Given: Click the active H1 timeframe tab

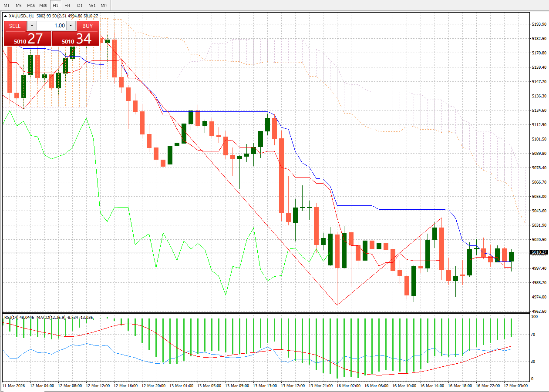Looking at the screenshot, I should click(x=55, y=5).
